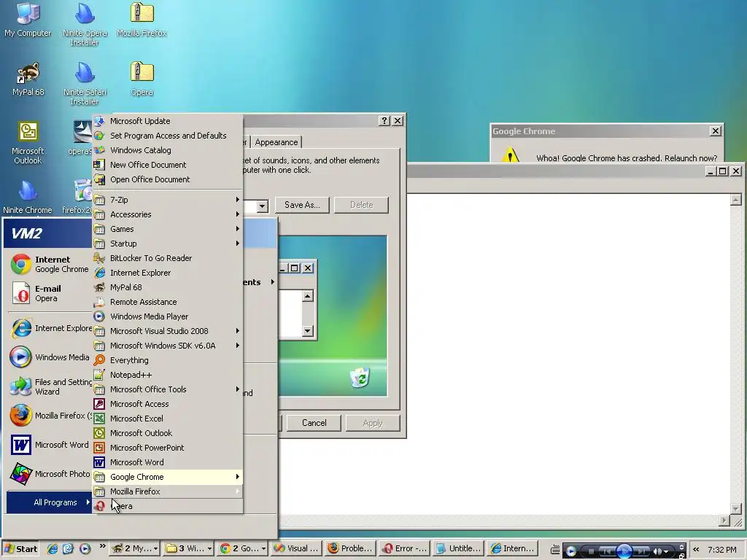Launch Microsoft Word from All Programs
The height and width of the screenshot is (560, 747).
point(167,462)
